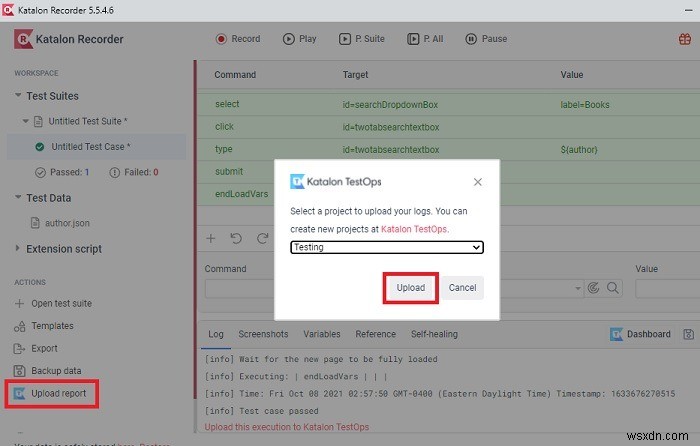Expand the Extension script section
The image size is (700, 446).
[x=17, y=248]
